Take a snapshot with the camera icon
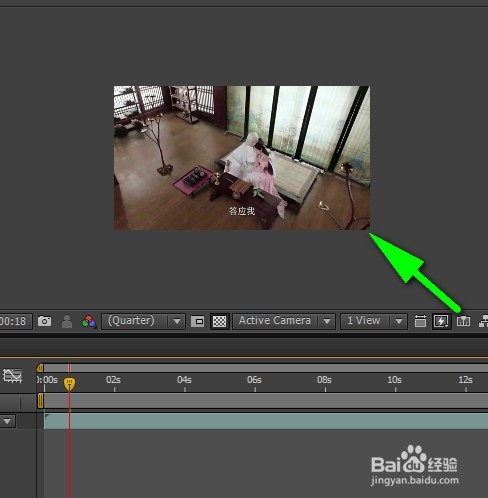The image size is (488, 498). click(44, 321)
